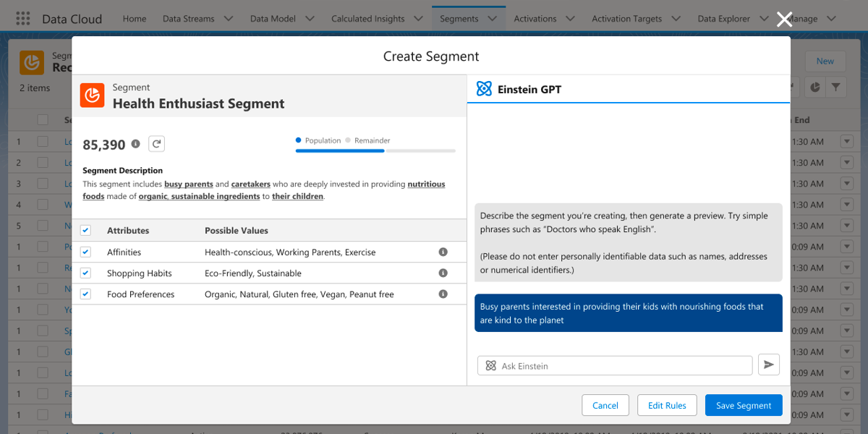Screen dimensions: 868x434
Task: Expand the Data Streams menu chevron
Action: pyautogui.click(x=229, y=19)
